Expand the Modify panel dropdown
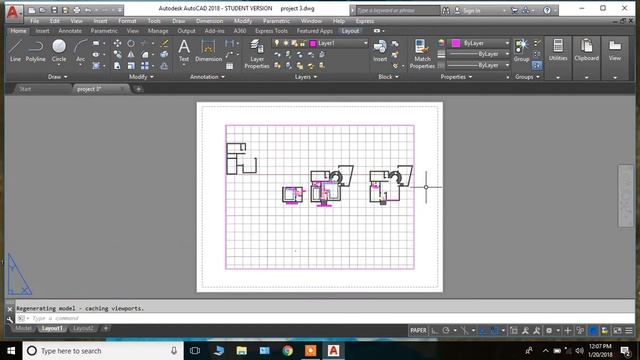 point(141,77)
